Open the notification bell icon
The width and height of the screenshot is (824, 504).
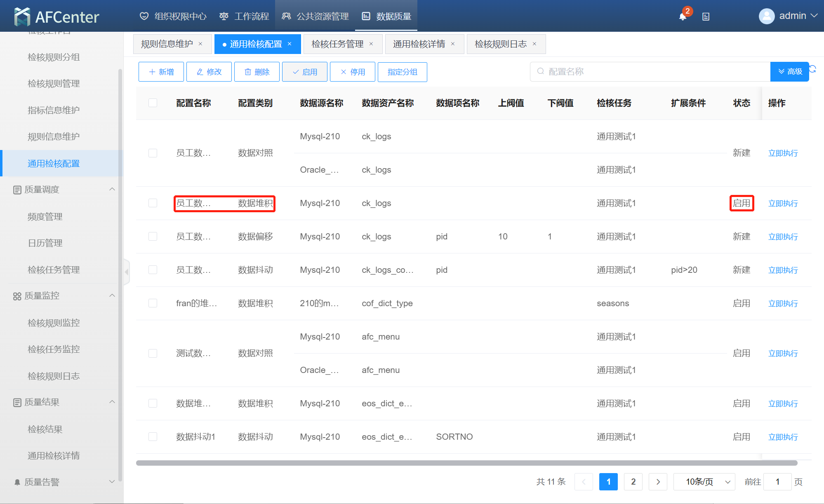[683, 16]
